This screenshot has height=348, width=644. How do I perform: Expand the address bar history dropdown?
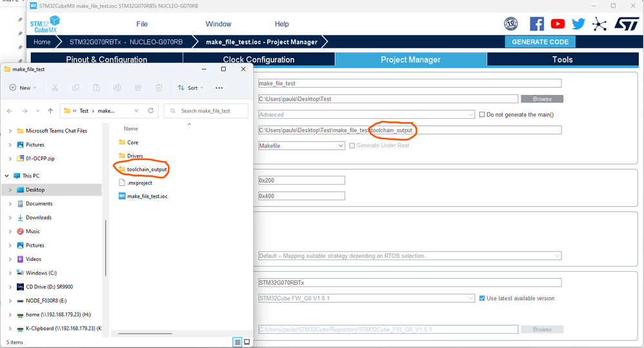136,110
